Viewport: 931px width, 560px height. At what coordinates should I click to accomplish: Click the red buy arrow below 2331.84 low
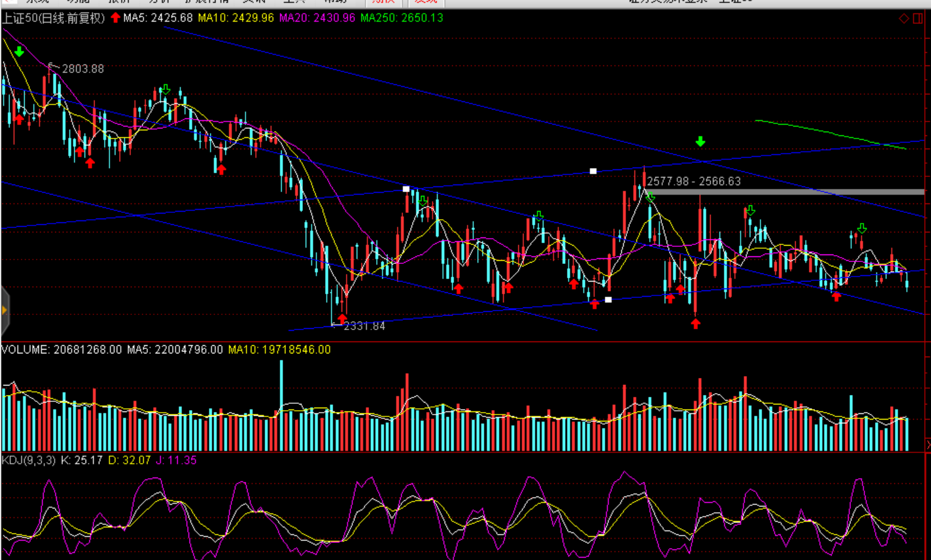(x=341, y=318)
